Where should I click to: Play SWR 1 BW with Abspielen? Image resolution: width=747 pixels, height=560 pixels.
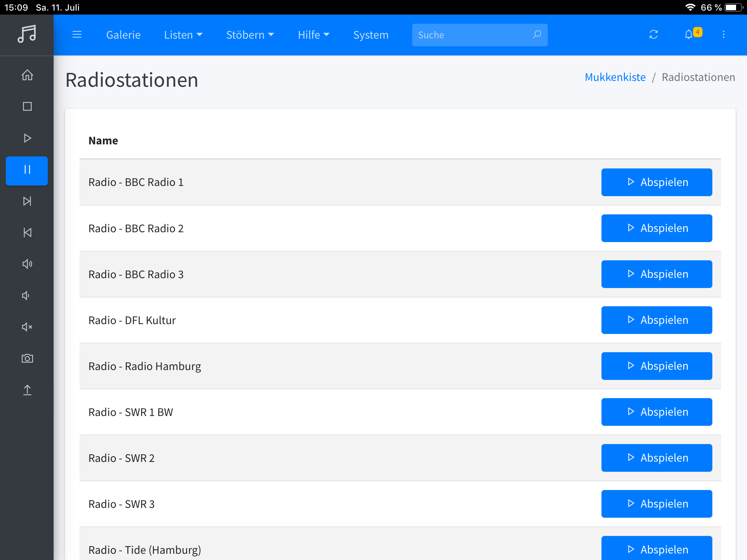(x=657, y=412)
